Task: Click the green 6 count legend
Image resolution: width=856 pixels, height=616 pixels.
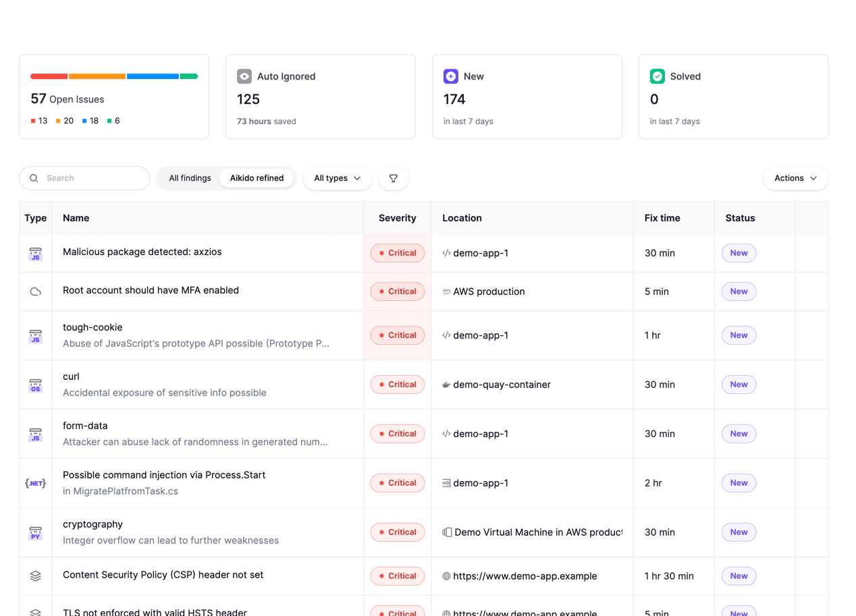Action: pyautogui.click(x=113, y=121)
